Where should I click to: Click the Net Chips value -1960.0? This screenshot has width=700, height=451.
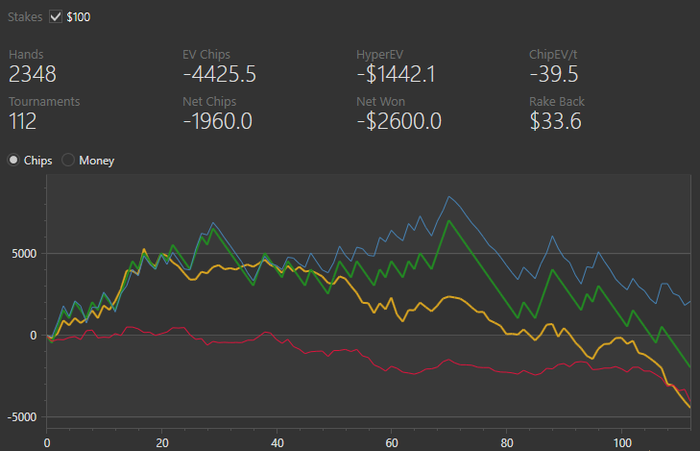click(217, 122)
